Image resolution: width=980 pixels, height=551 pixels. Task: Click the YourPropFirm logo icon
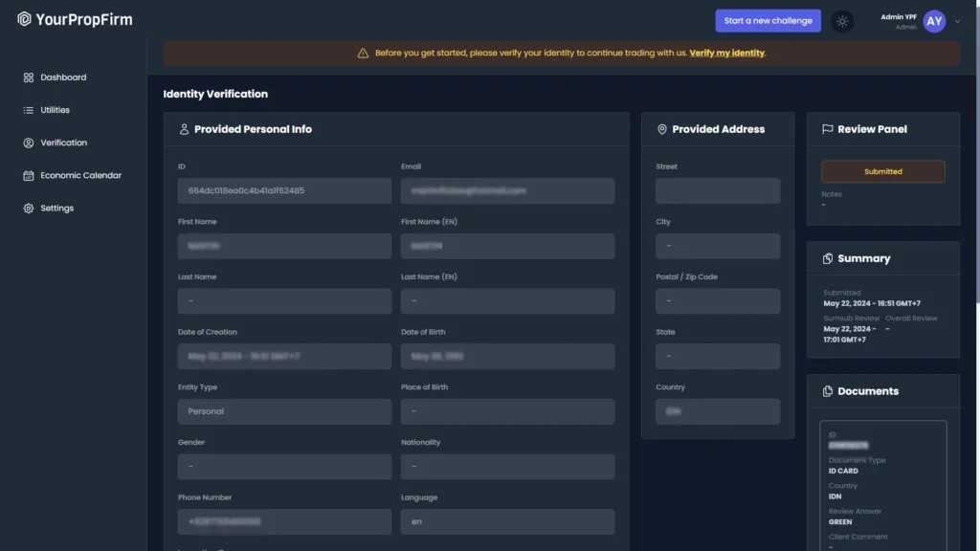[24, 19]
